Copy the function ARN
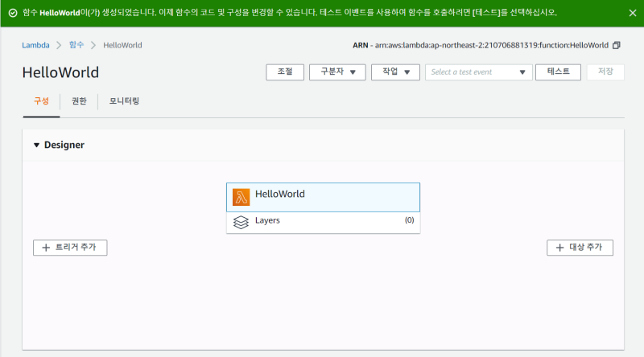 tap(616, 45)
